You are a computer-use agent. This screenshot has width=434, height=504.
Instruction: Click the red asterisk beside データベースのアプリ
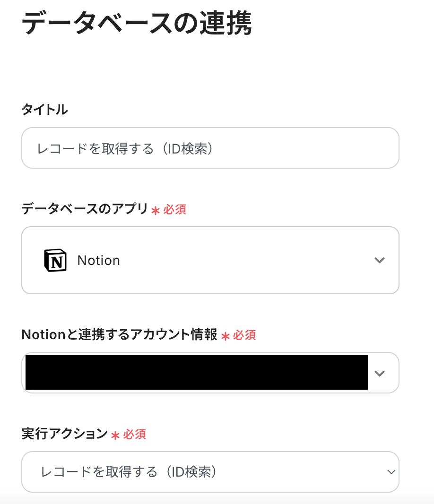[156, 211]
